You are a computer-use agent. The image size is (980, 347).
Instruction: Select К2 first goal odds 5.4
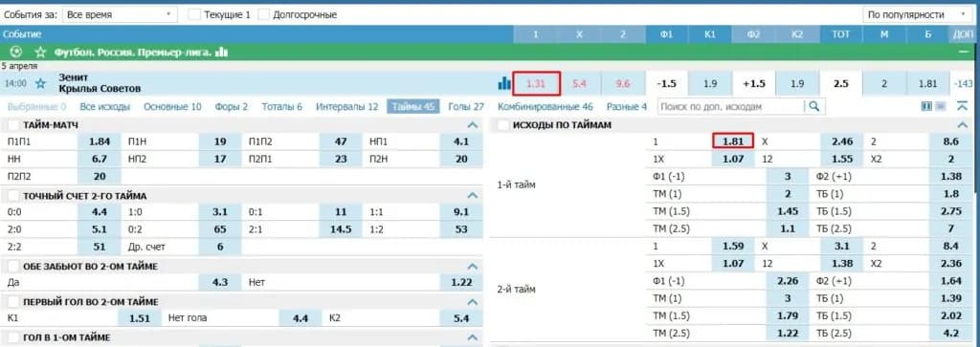(x=461, y=318)
